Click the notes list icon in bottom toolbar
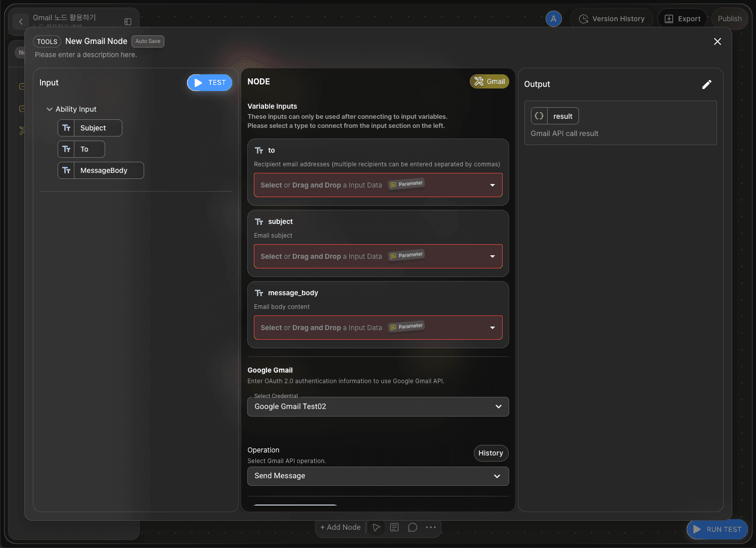Image resolution: width=756 pixels, height=548 pixels. (394, 527)
